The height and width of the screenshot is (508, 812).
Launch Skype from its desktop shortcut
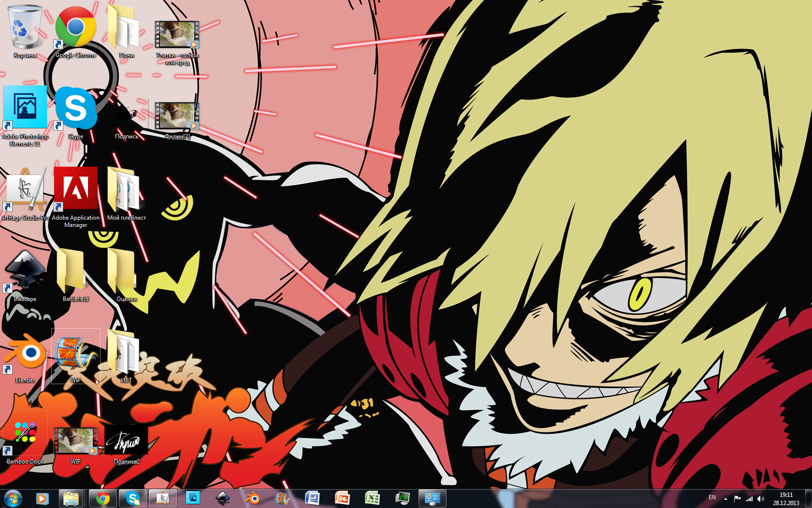[x=76, y=113]
